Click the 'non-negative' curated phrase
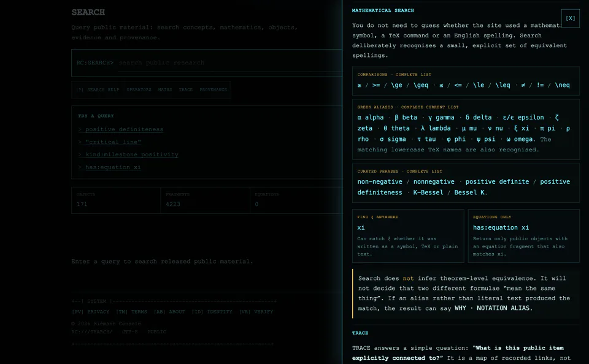 [x=380, y=181]
